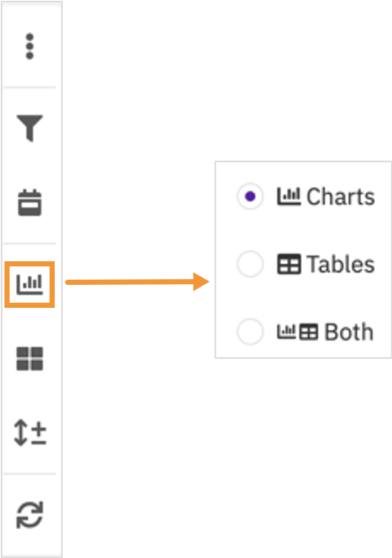Viewport: 392px width, 558px height.
Task: Click the highlighted bar chart view icon
Action: coord(30,284)
